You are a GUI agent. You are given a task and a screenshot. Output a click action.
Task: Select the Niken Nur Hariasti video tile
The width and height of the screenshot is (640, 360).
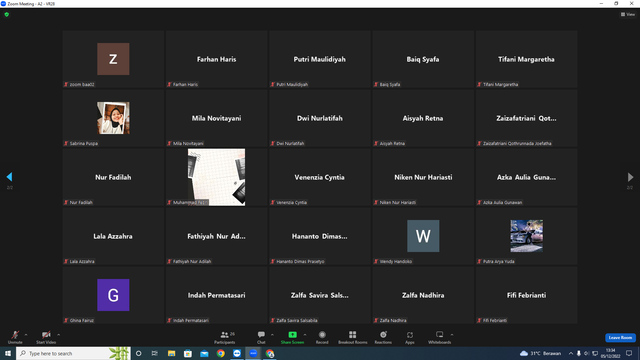(423, 177)
